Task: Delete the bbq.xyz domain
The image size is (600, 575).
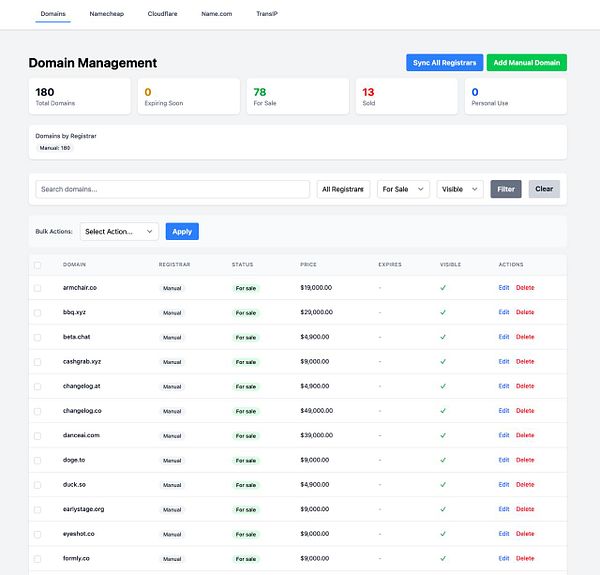Action: [525, 312]
